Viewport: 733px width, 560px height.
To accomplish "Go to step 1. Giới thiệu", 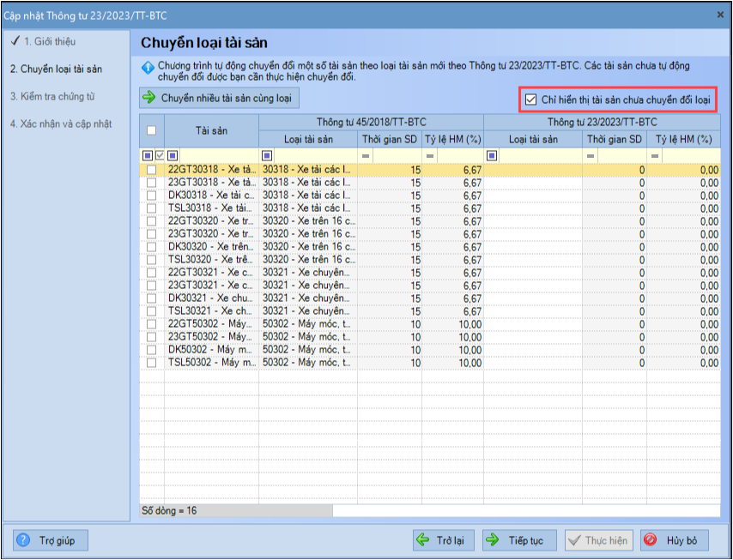I will pyautogui.click(x=50, y=41).
